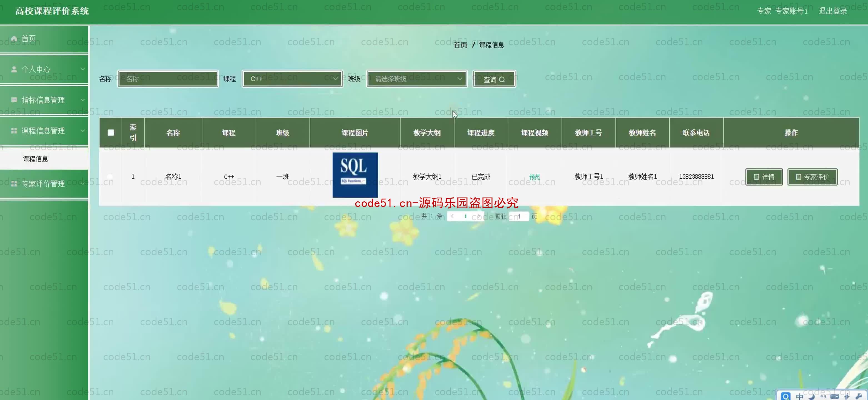
Task: Click the grid icon beside 专家评价管理
Action: [x=14, y=184]
